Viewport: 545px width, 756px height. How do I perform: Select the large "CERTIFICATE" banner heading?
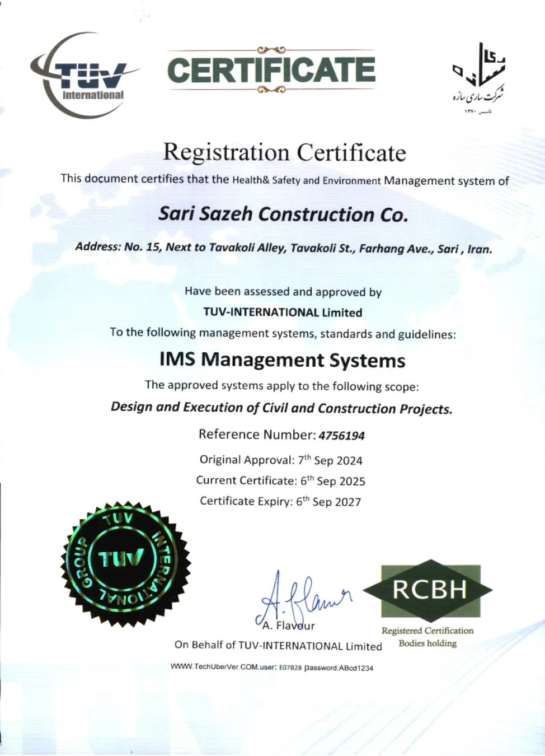(271, 70)
